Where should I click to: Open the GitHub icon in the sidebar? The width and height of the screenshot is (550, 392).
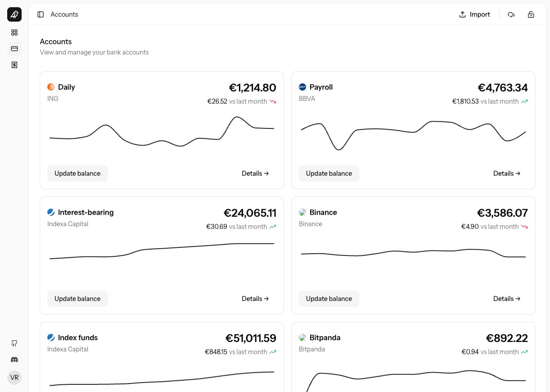coord(14,343)
